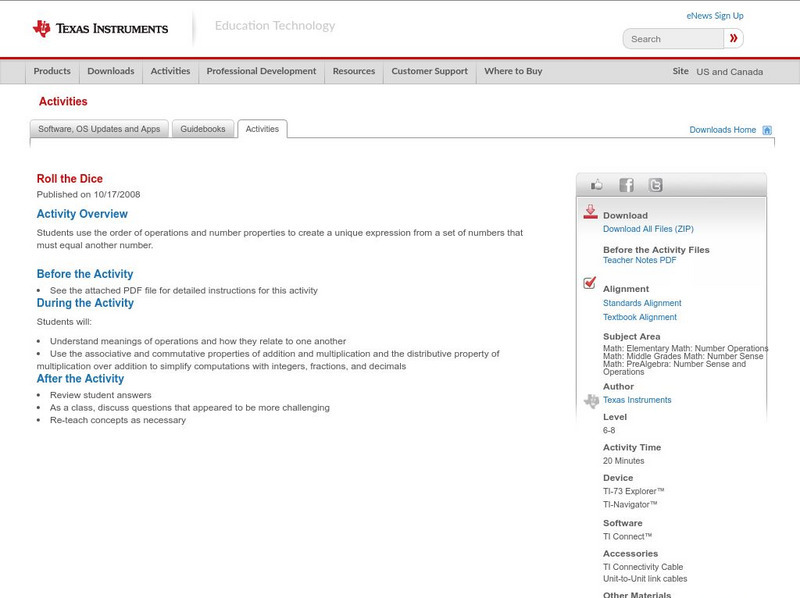800x598 pixels.
Task: Share on Facebook icon
Action: pyautogui.click(x=626, y=185)
